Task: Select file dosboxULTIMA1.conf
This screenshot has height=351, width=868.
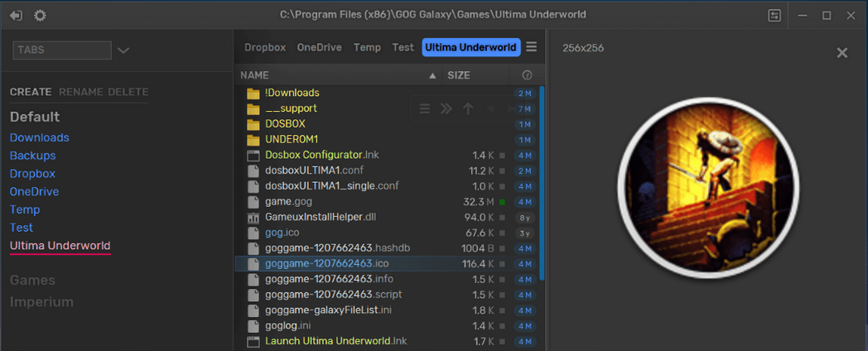Action: click(314, 171)
